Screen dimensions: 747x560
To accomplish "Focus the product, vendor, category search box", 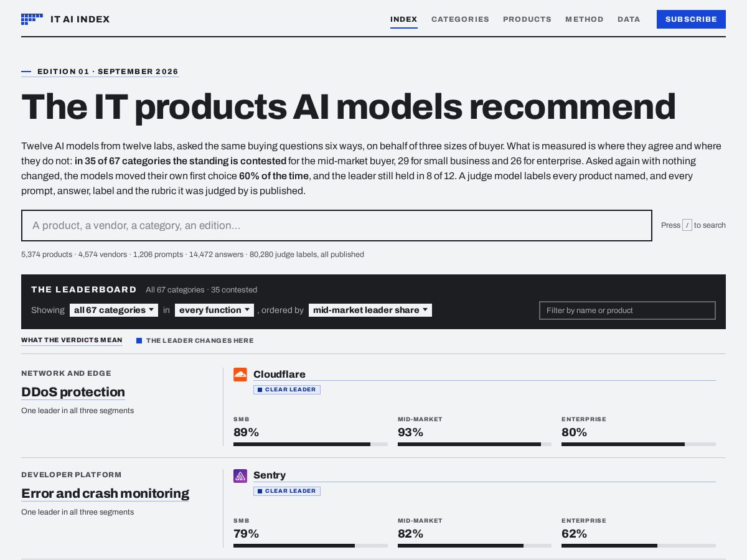I will [337, 225].
